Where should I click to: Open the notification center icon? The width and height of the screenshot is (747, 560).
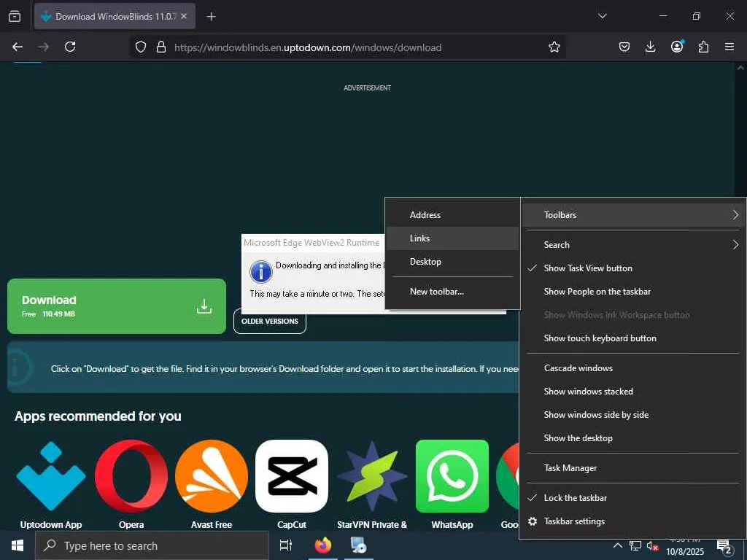coord(725,547)
